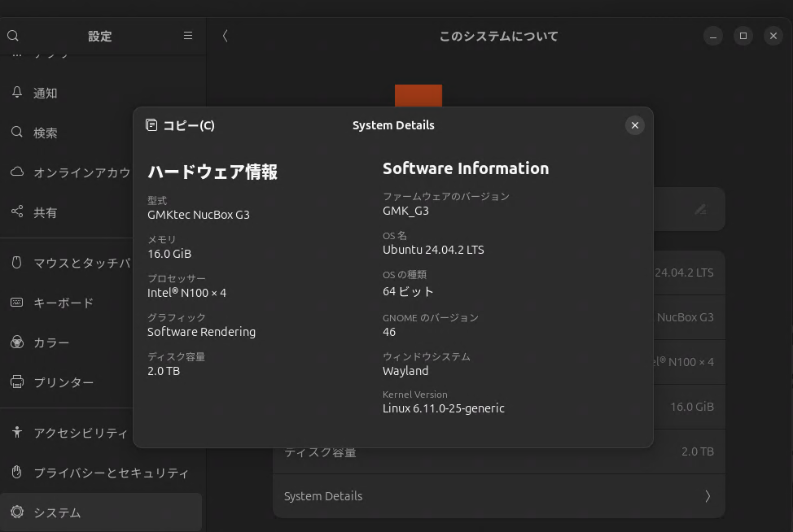The height and width of the screenshot is (532, 793).
Task: Click the 16.0 GiB memory value in the dialog
Action: [x=169, y=254]
